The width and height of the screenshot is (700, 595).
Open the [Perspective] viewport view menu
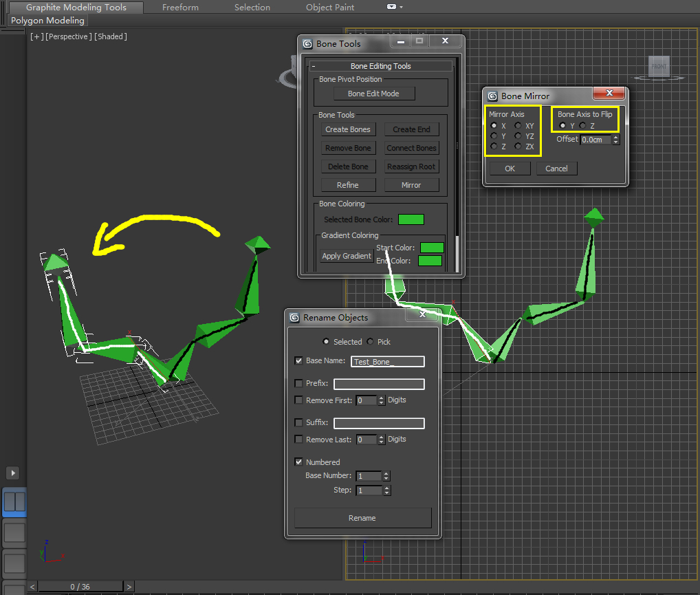[69, 36]
